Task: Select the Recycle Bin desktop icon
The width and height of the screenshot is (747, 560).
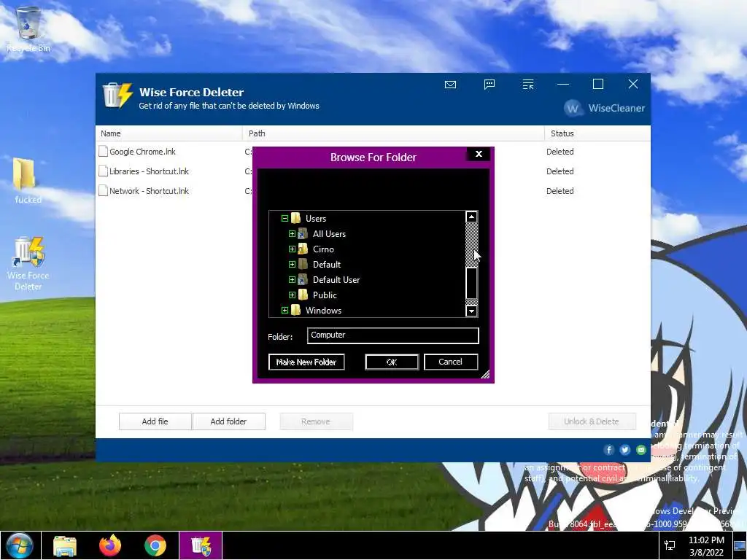Action: point(28,28)
